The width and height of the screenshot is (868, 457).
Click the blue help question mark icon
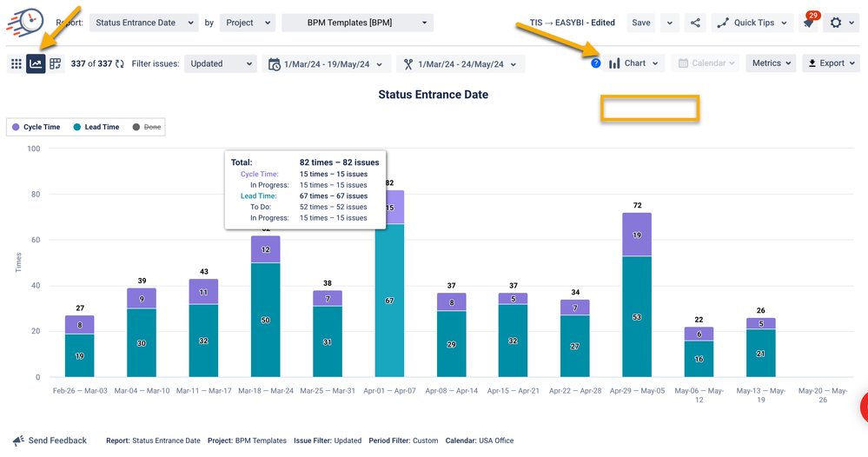click(595, 63)
